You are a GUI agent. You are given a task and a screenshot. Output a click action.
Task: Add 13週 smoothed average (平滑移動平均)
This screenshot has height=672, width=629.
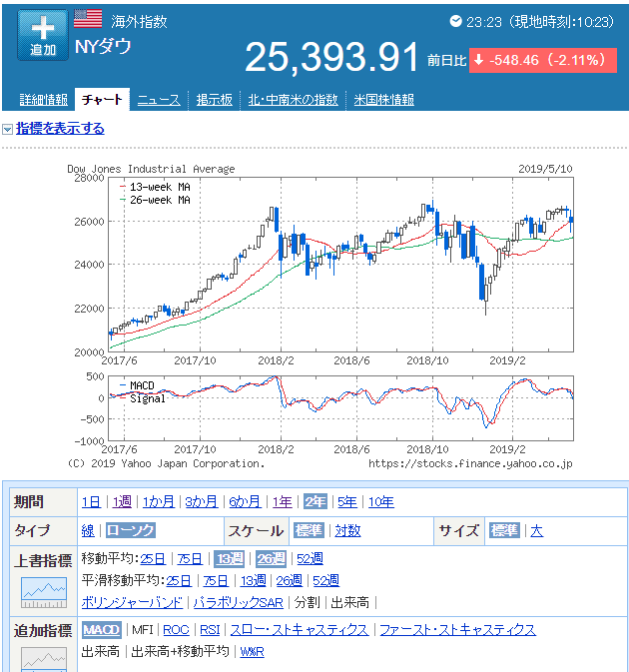254,581
